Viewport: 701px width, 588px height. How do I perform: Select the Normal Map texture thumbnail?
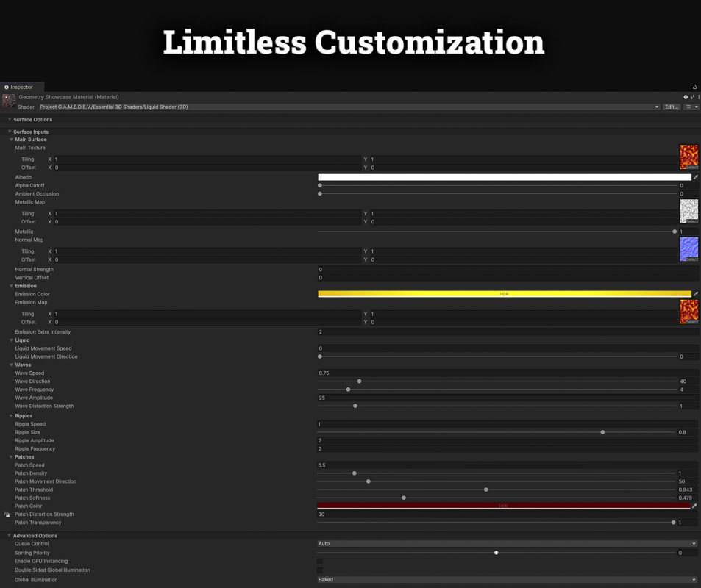pos(689,249)
